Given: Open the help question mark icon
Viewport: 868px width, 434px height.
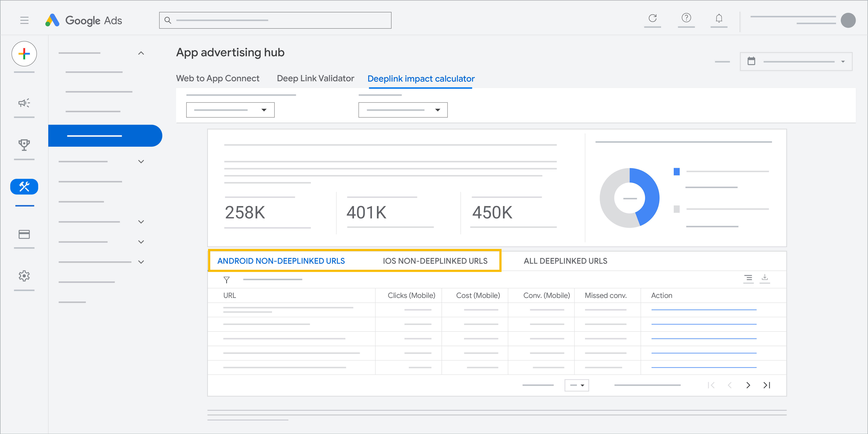Looking at the screenshot, I should (686, 18).
